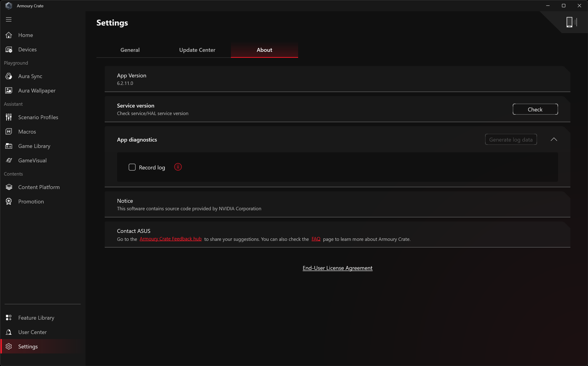Enable the Record log checkbox

tap(132, 167)
